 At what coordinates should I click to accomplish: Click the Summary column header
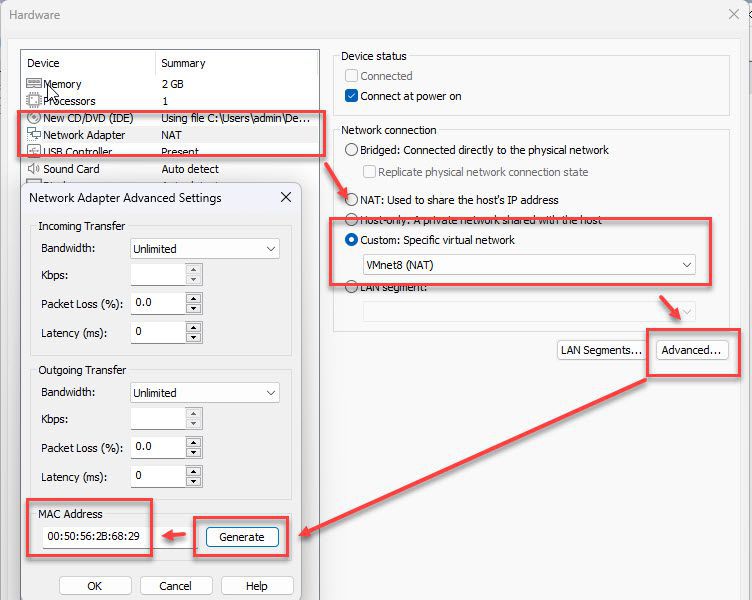183,63
